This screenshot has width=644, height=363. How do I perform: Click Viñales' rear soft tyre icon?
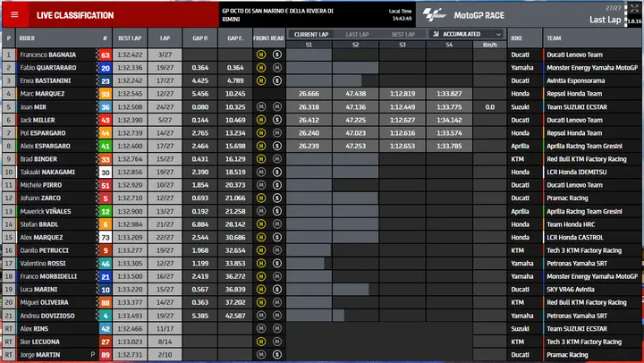point(277,211)
